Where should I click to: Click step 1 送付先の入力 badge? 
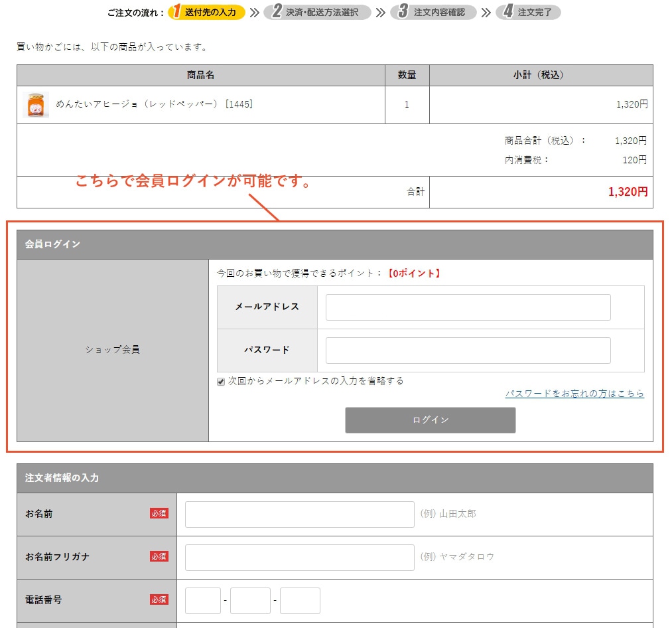[x=206, y=13]
